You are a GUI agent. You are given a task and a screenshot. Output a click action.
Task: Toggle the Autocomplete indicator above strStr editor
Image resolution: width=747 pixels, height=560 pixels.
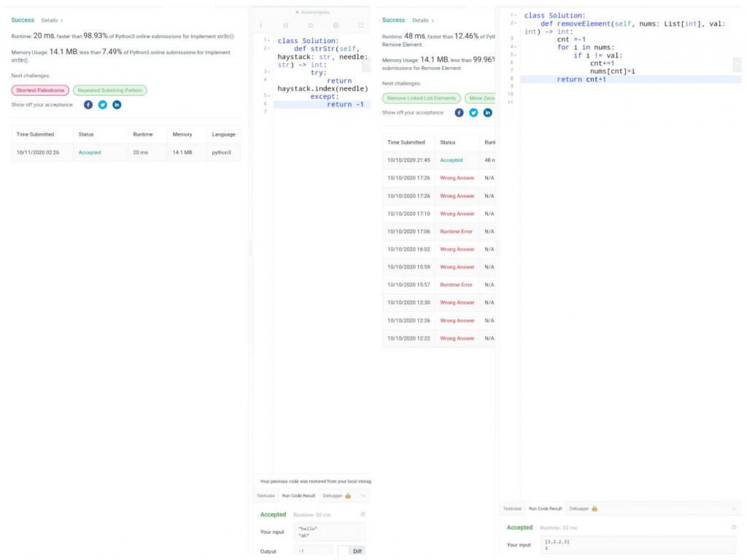click(x=312, y=12)
